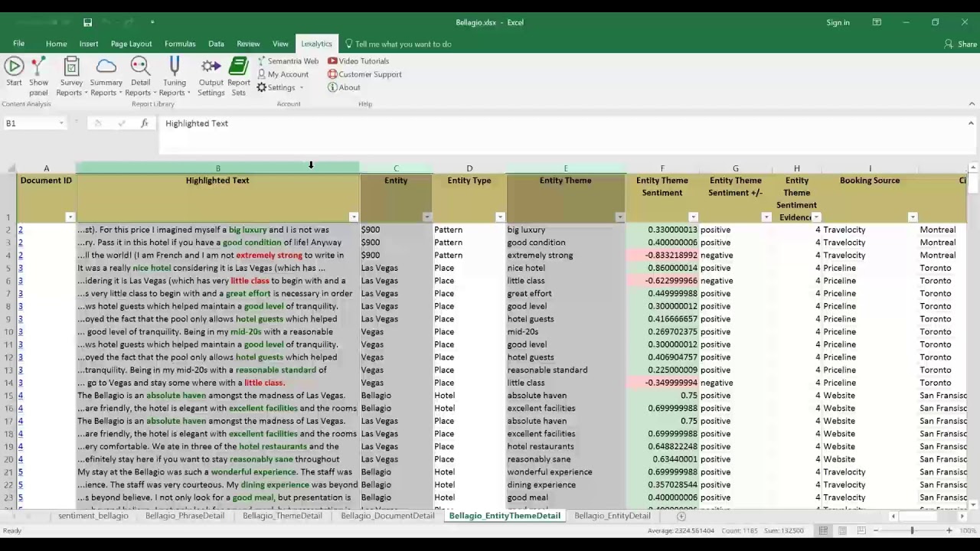This screenshot has width=980, height=551.
Task: Open the About info item
Action: [x=344, y=87]
